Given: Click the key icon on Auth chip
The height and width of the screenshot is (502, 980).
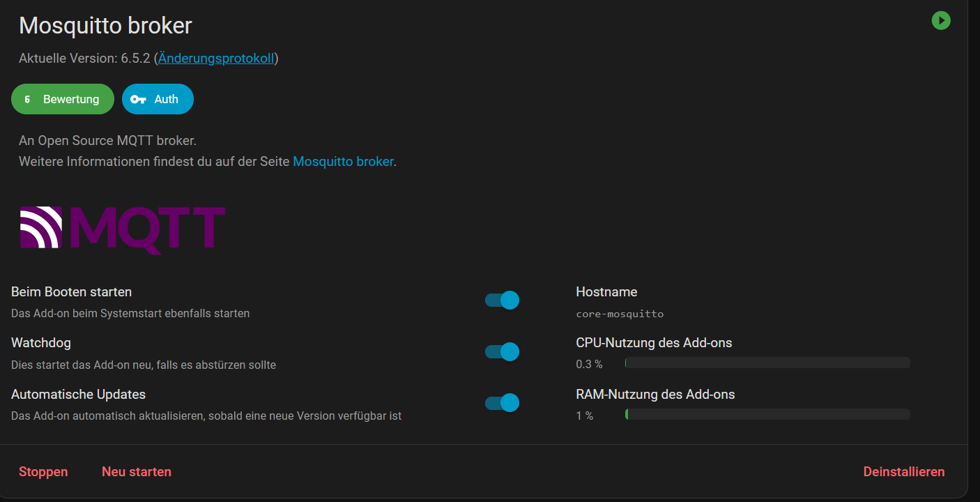Looking at the screenshot, I should click(x=139, y=99).
